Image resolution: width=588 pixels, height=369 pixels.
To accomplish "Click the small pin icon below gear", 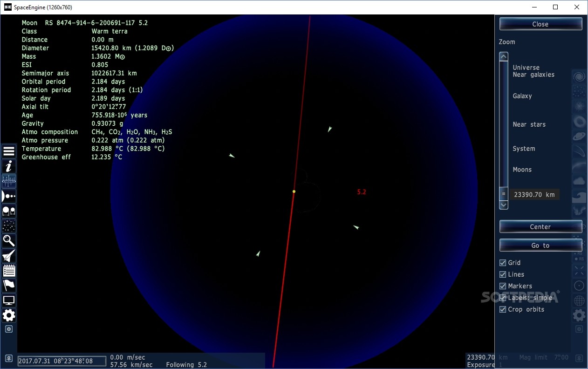I will click(x=9, y=329).
